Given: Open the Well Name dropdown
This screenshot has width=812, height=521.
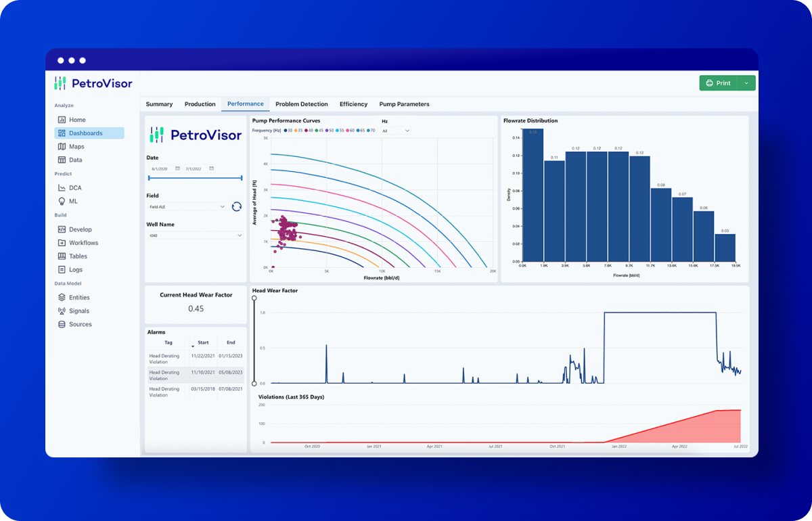Looking at the screenshot, I should coord(195,235).
